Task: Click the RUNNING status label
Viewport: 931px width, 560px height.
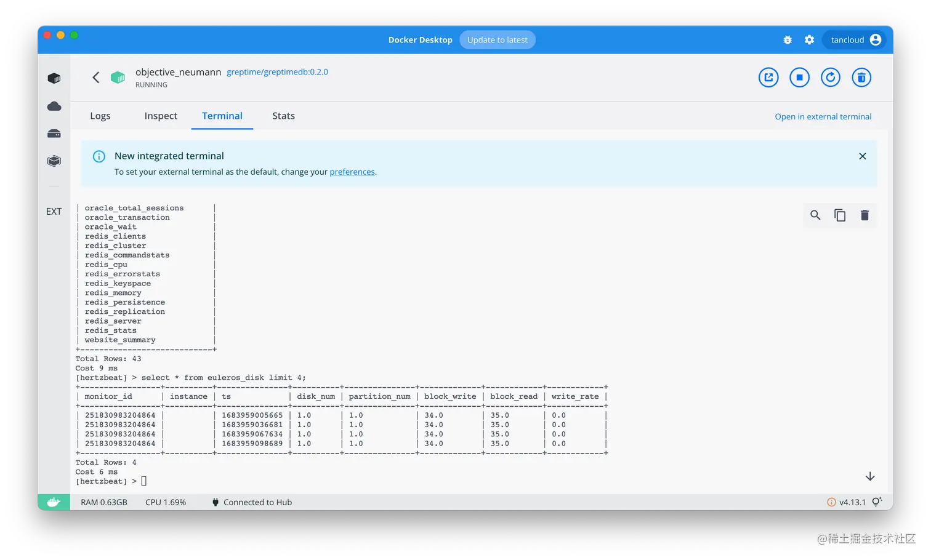Action: pyautogui.click(x=151, y=85)
